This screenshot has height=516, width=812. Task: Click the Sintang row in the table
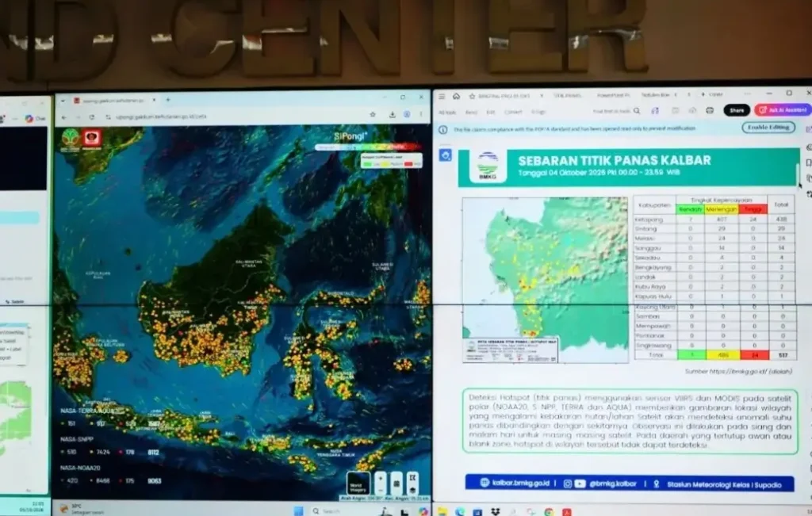pyautogui.click(x=714, y=229)
